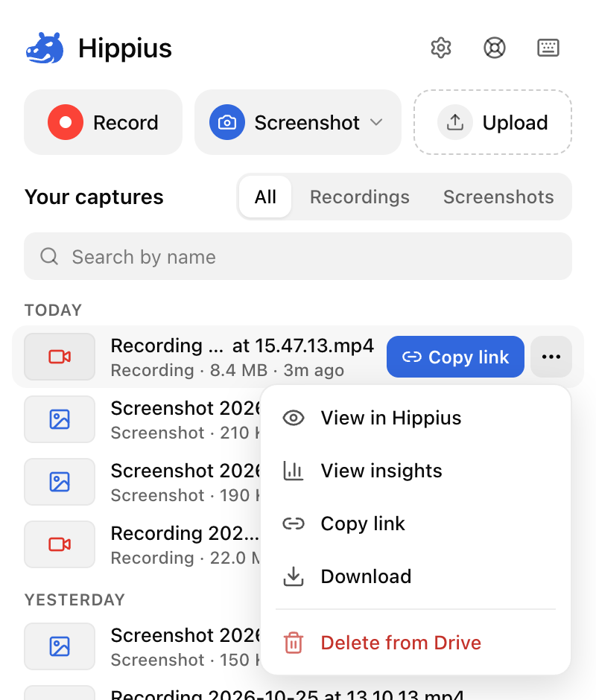Select 'Recording ... at 15.47.13.mp4' file name
This screenshot has height=700, width=596.
click(x=242, y=346)
